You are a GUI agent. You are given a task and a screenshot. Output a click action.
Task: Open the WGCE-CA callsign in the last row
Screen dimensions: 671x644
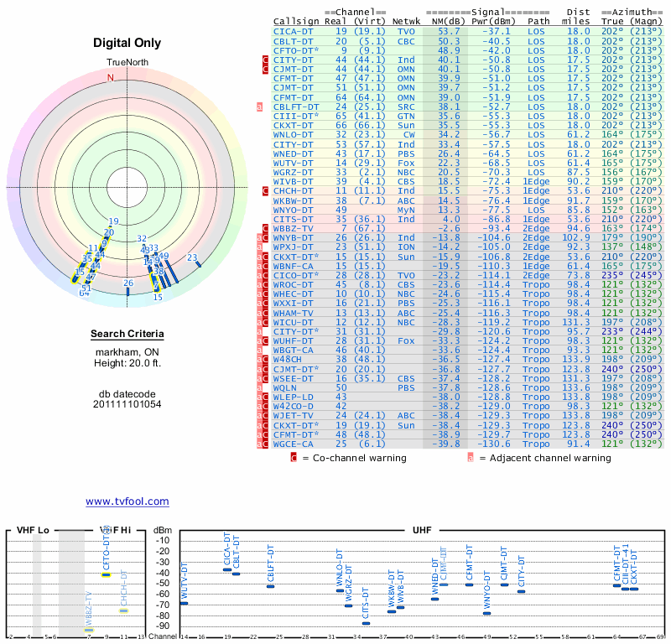[294, 444]
